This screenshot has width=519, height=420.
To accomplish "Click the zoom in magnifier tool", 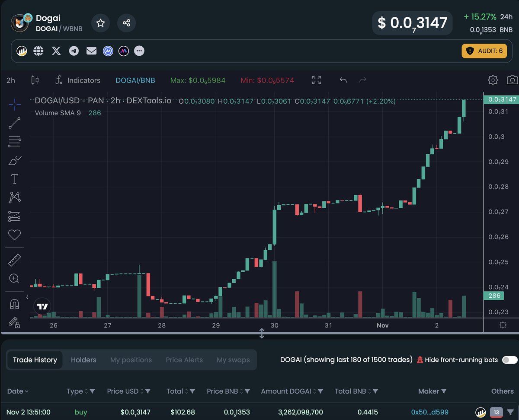I will coord(14,279).
